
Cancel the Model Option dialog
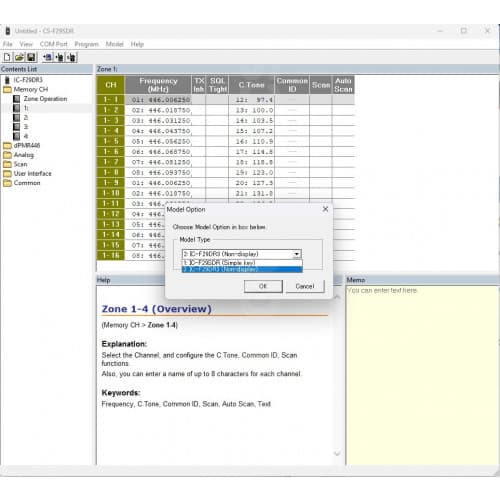[x=305, y=286]
